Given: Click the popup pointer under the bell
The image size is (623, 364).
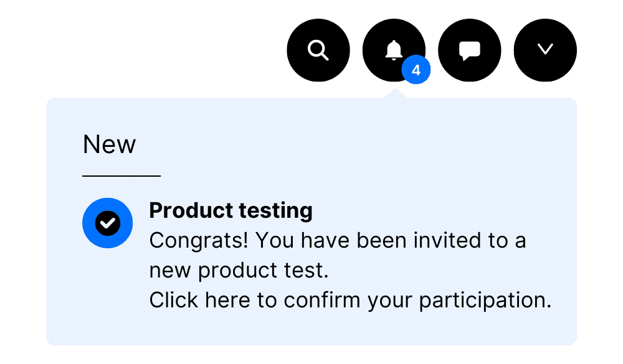Looking at the screenshot, I should [x=394, y=94].
